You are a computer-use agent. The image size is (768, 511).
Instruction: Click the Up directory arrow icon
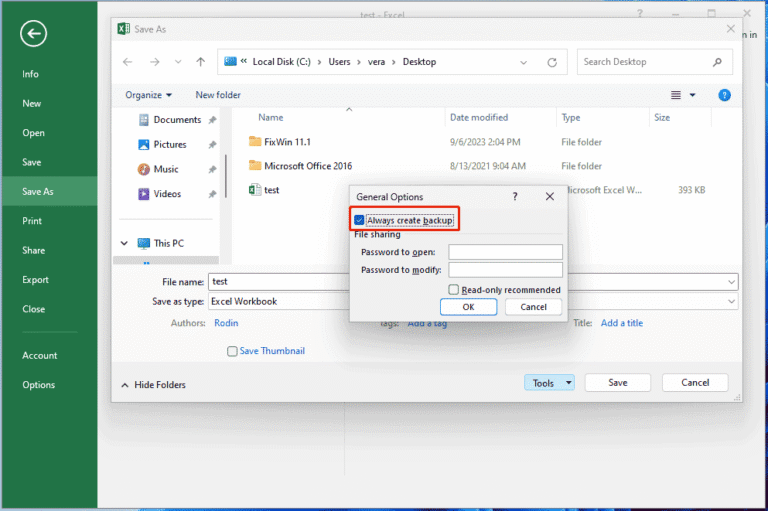tap(200, 62)
